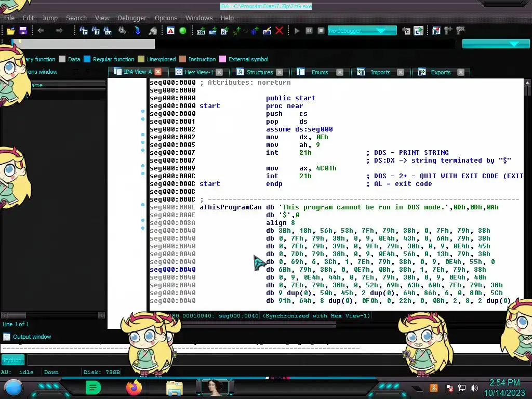The height and width of the screenshot is (399, 532).
Task: Jump back with the left arrow
Action: (x=41, y=31)
